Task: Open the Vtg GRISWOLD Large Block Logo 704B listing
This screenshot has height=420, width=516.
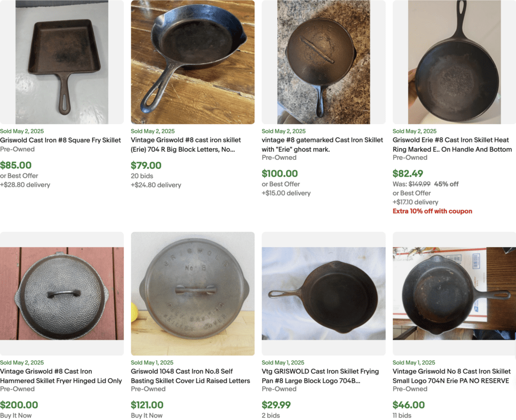Action: coord(322,376)
